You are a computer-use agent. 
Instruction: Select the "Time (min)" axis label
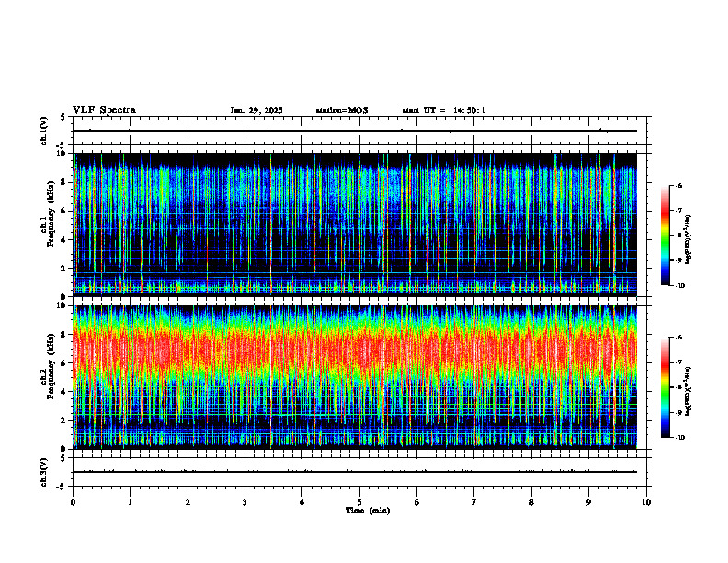[368, 511]
